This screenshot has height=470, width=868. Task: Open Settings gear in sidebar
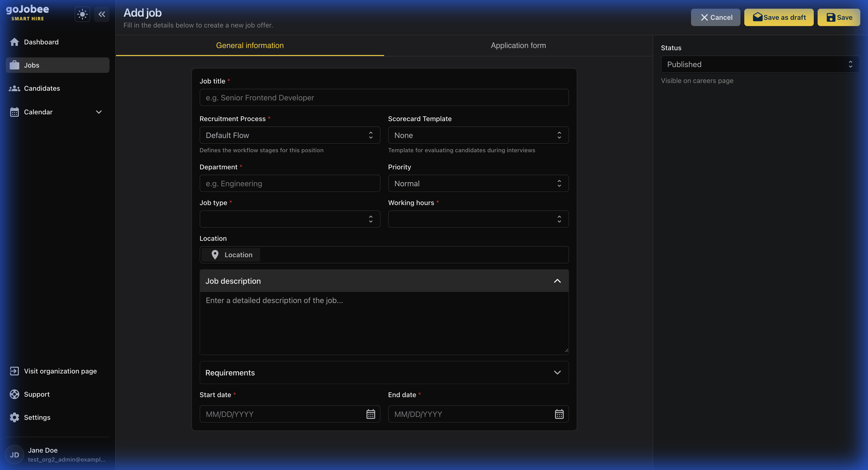pyautogui.click(x=14, y=417)
